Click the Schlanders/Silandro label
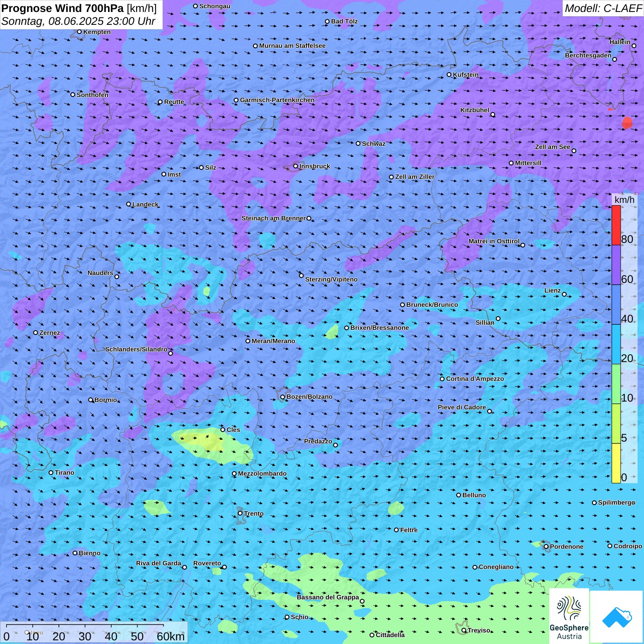The width and height of the screenshot is (644, 644). tap(136, 349)
